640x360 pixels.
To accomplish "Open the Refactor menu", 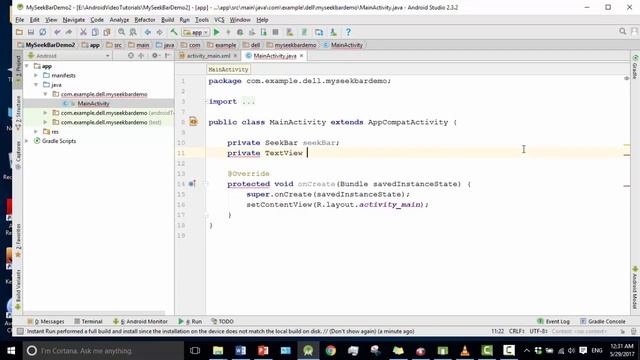I will click(145, 20).
